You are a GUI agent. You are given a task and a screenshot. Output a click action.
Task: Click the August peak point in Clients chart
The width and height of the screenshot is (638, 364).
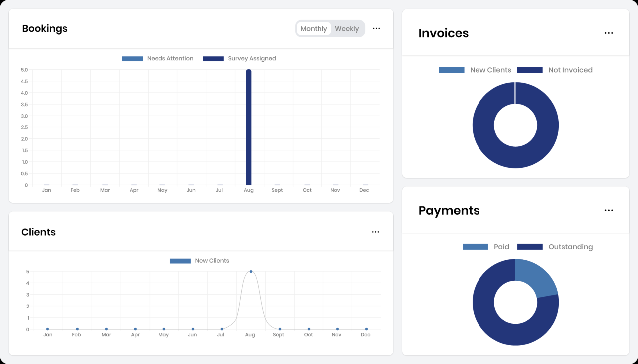pos(251,272)
